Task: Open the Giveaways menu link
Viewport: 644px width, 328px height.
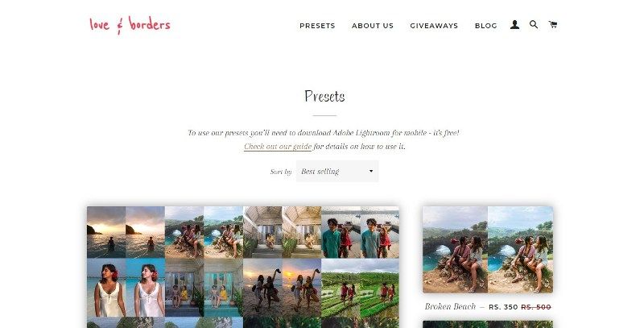Action: click(x=434, y=26)
